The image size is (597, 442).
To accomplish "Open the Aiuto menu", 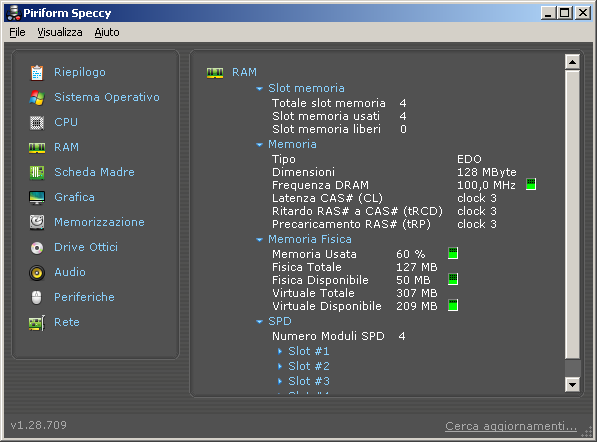I will (107, 32).
